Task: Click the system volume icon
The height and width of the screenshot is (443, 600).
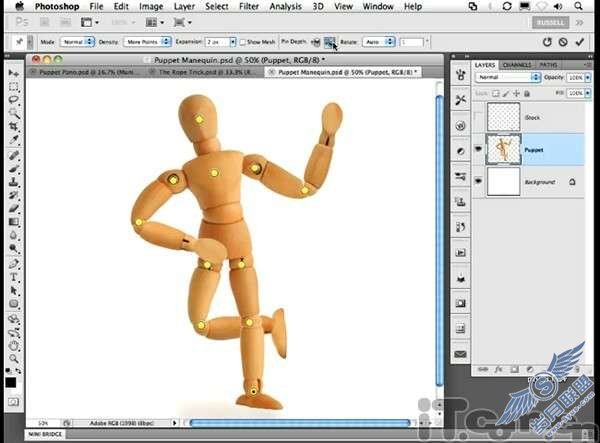Action: 558,6
